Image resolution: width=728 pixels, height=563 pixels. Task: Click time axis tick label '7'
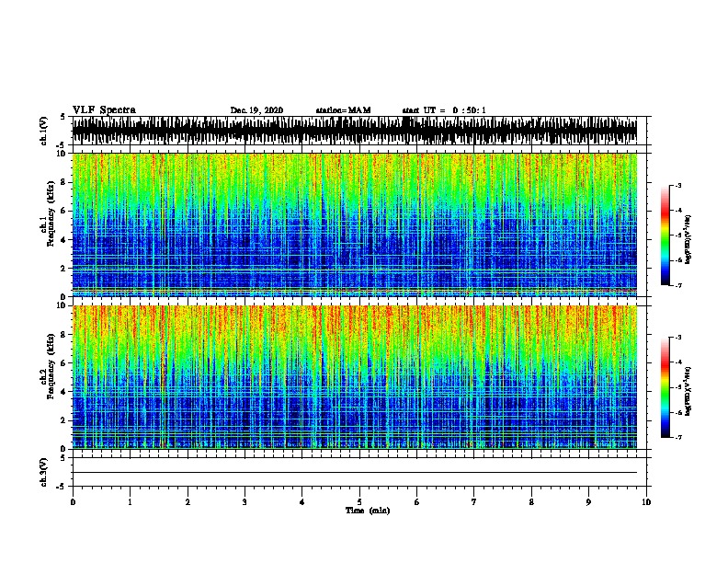(474, 501)
